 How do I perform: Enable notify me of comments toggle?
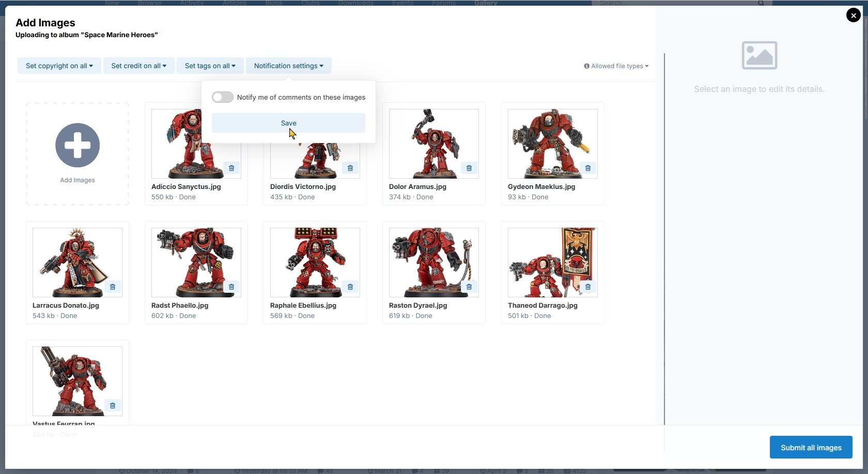pos(223,97)
